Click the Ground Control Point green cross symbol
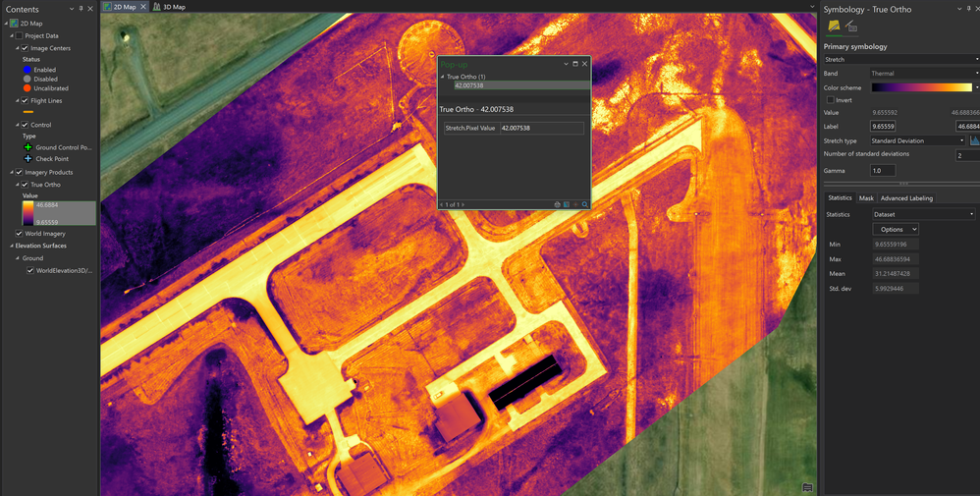 click(27, 147)
